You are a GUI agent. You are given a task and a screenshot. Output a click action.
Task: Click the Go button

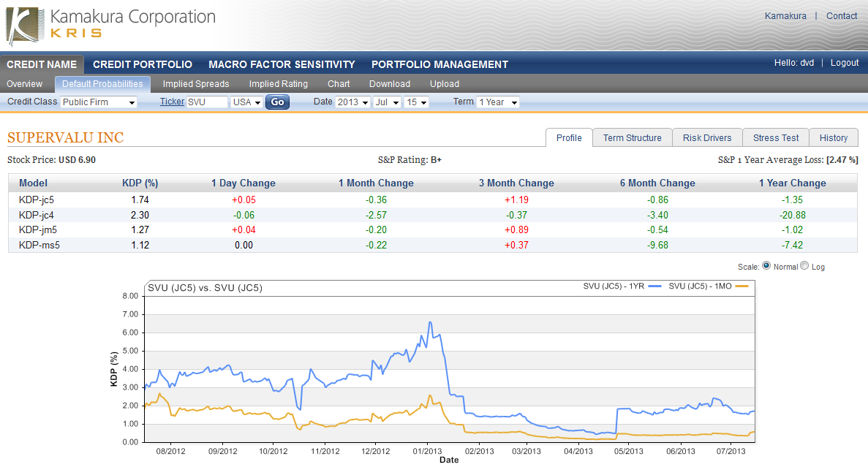click(x=277, y=102)
